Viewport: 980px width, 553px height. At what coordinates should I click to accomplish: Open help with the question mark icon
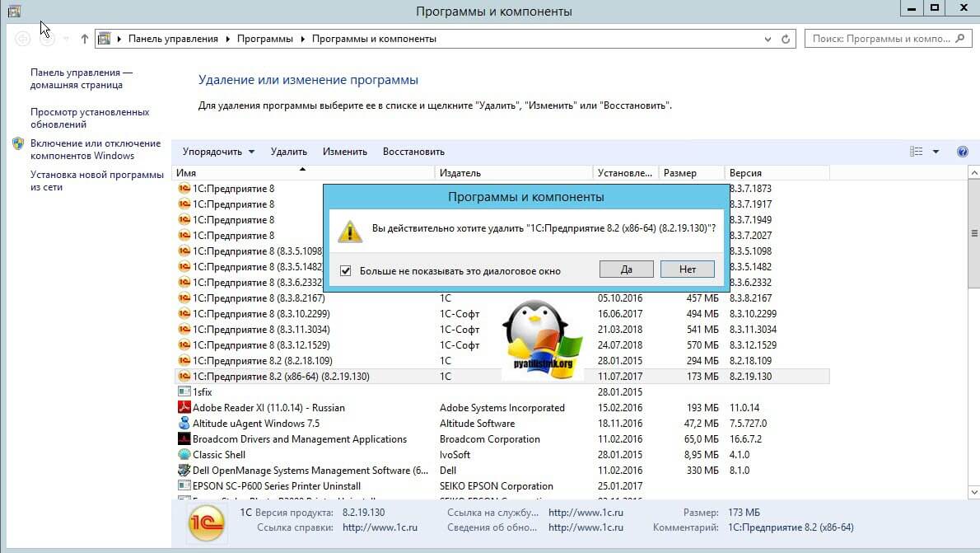click(x=962, y=152)
